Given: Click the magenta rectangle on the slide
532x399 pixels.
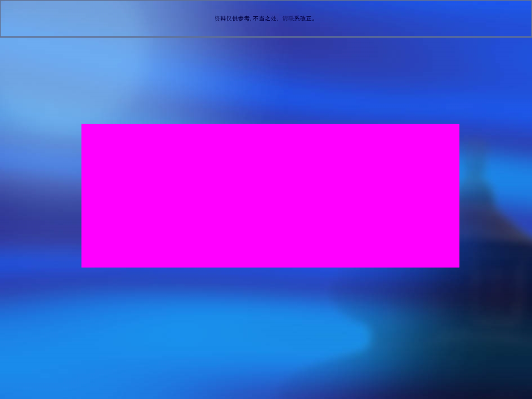Looking at the screenshot, I should click(x=270, y=195).
